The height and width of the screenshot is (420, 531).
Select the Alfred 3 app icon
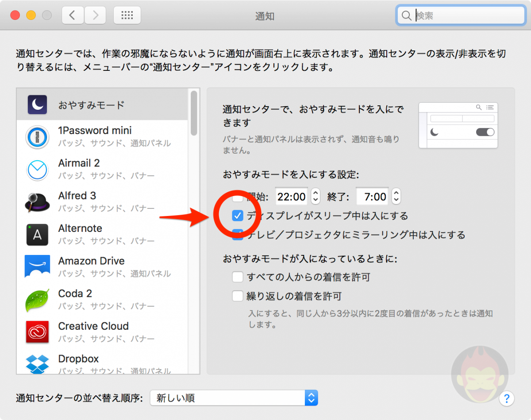[37, 202]
